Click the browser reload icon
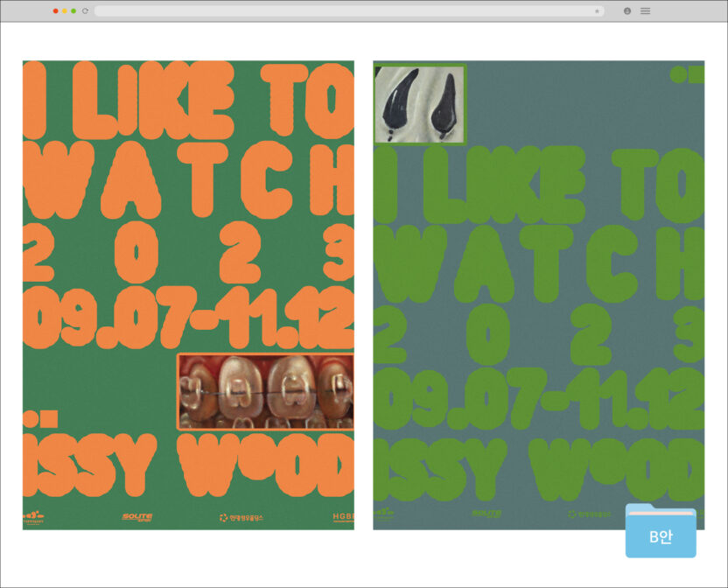 click(x=85, y=10)
